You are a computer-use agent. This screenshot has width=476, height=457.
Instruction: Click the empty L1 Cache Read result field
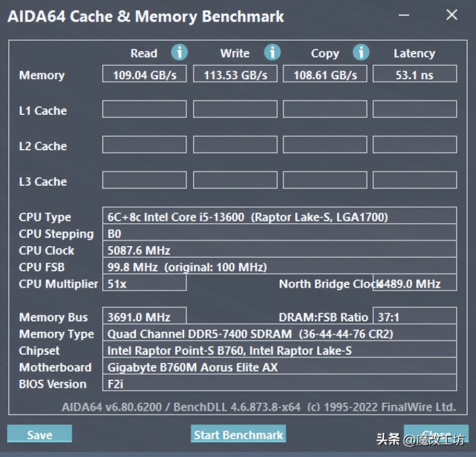(x=144, y=109)
